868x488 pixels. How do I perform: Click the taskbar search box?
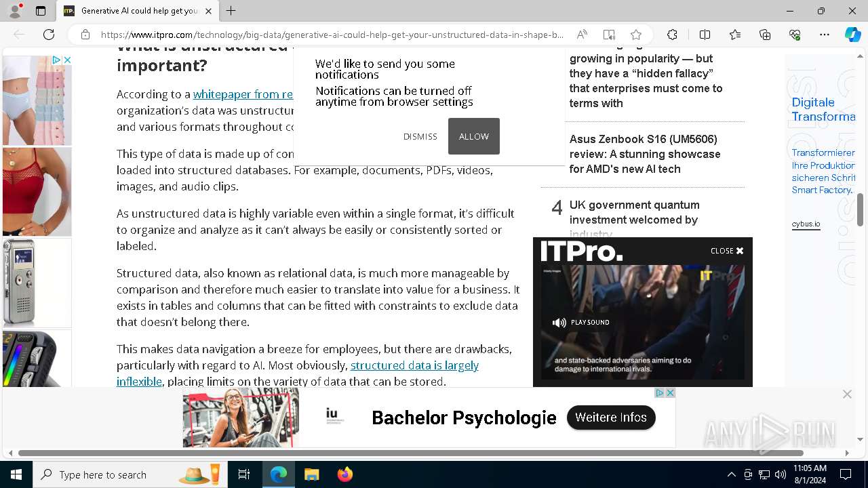130,474
